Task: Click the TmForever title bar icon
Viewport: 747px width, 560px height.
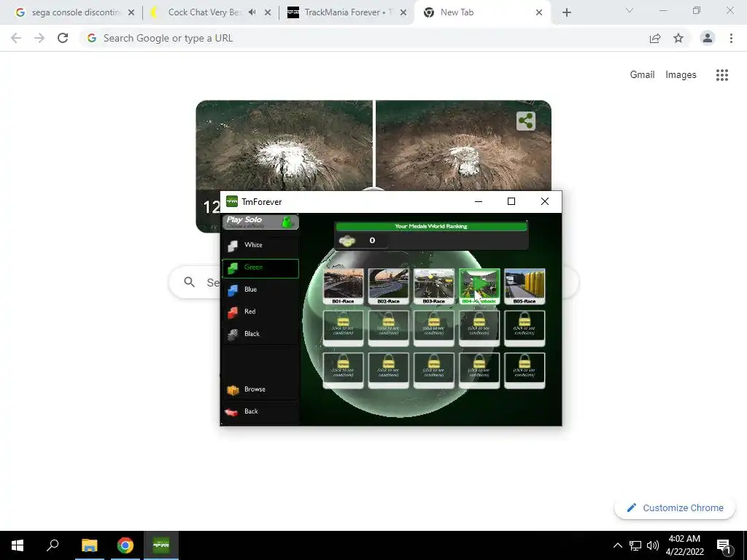Action: click(x=232, y=201)
